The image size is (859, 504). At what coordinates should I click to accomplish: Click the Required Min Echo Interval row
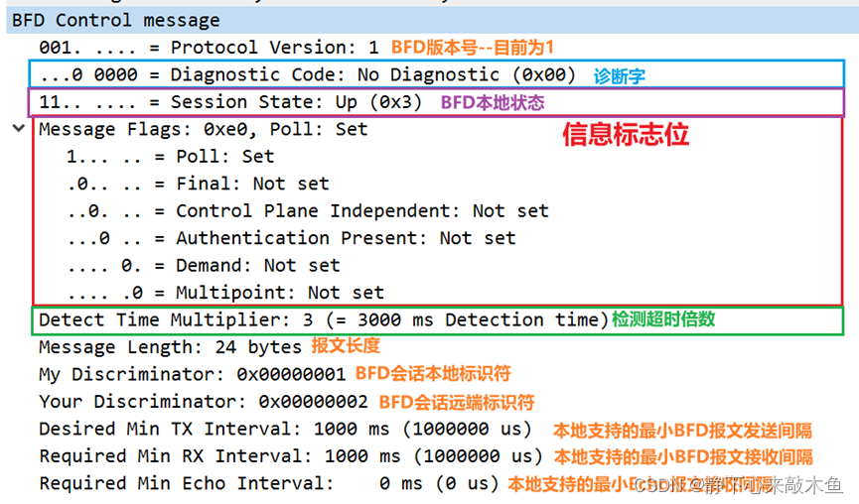[x=268, y=484]
